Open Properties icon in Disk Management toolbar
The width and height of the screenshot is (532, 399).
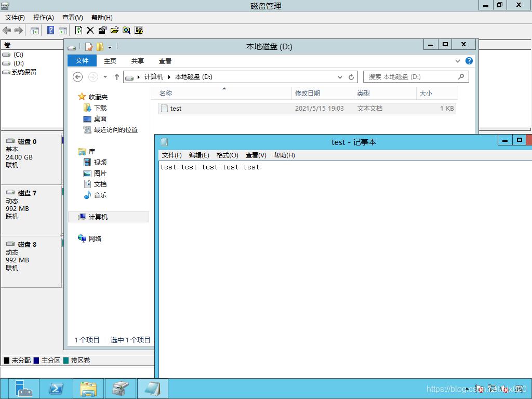point(102,31)
